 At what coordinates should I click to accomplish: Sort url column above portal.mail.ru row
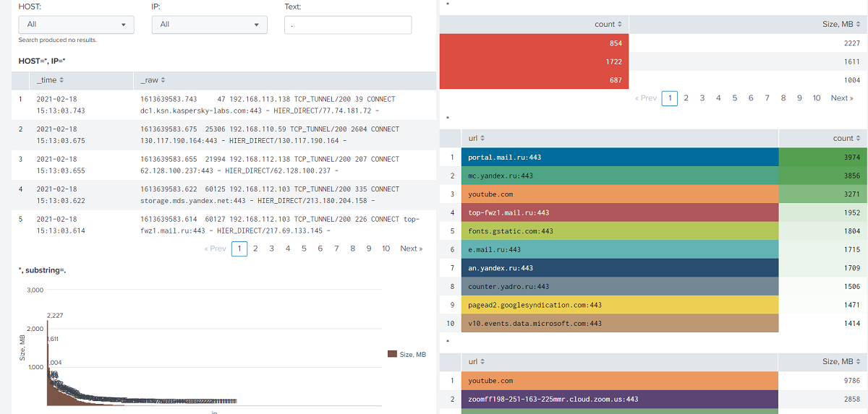point(477,138)
